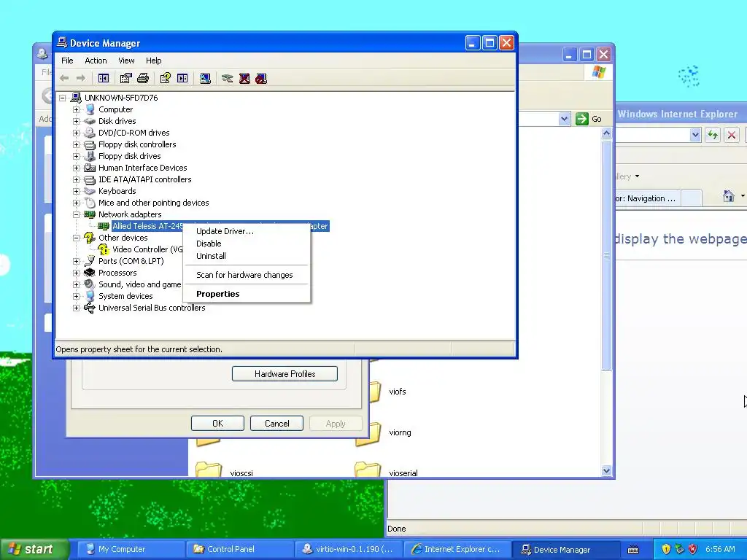Click the green Go button
The image size is (747, 560).
589,119
